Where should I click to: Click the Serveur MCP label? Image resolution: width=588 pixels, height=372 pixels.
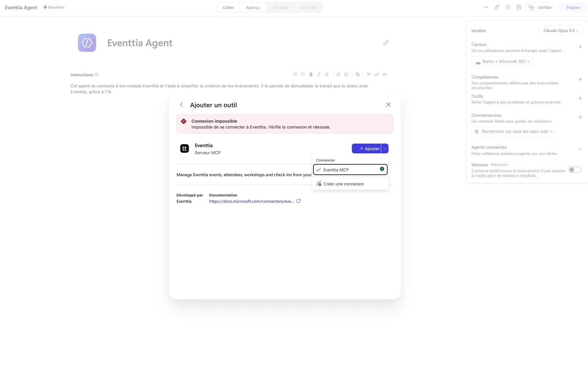coord(208,153)
